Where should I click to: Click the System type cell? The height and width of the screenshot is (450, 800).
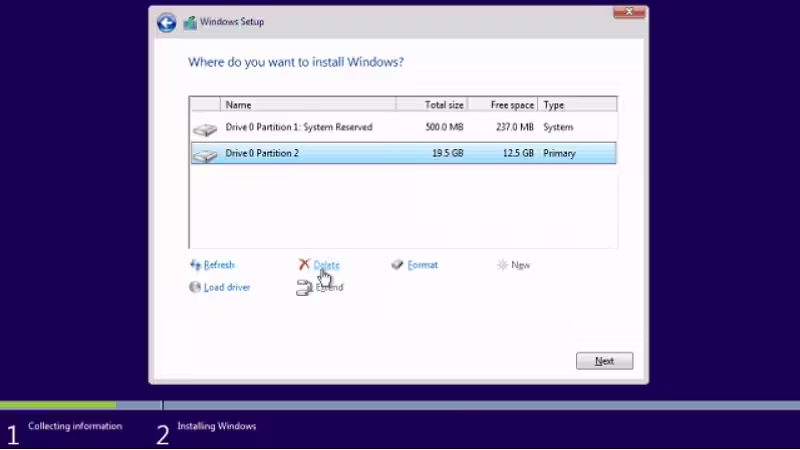click(x=558, y=127)
